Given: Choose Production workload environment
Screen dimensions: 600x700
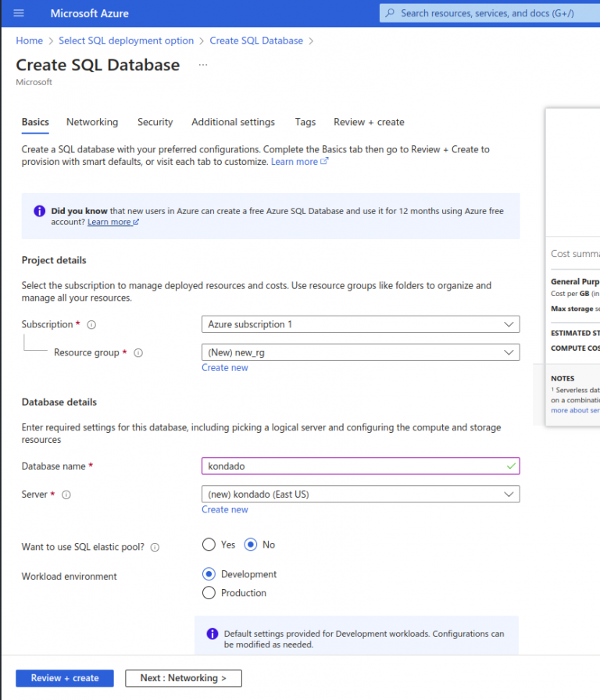Looking at the screenshot, I should (209, 593).
